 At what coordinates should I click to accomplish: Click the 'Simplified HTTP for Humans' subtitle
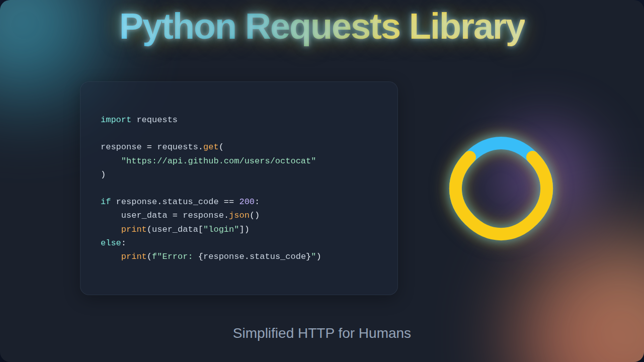(322, 333)
